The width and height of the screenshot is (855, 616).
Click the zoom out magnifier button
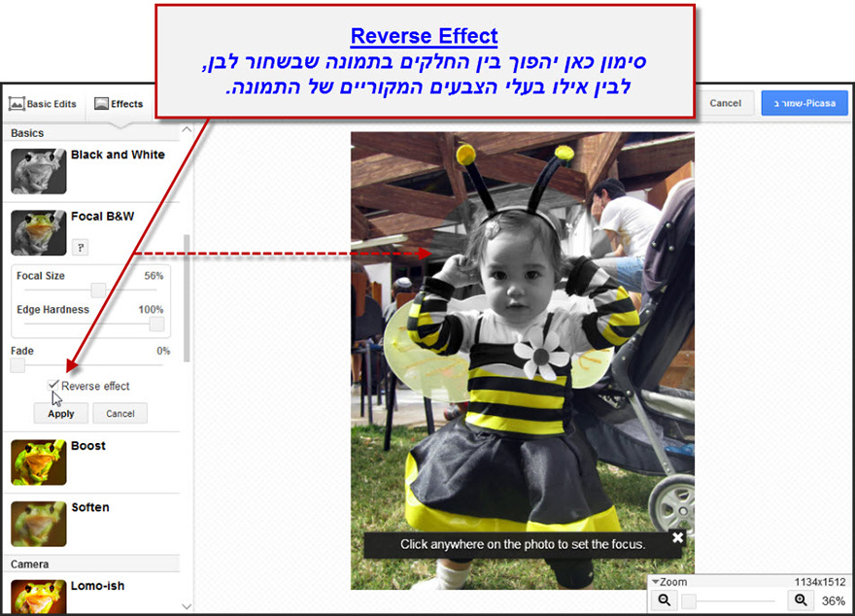pyautogui.click(x=665, y=600)
